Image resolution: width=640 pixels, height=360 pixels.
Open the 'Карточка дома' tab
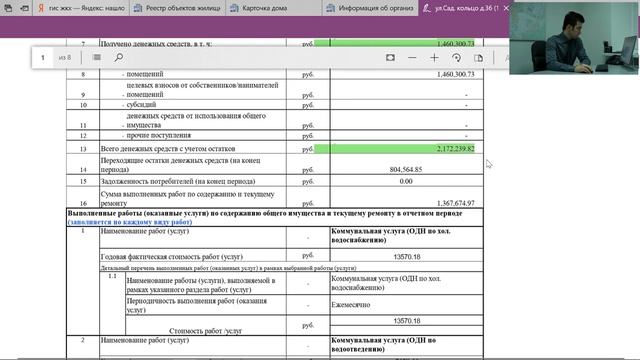(x=273, y=8)
